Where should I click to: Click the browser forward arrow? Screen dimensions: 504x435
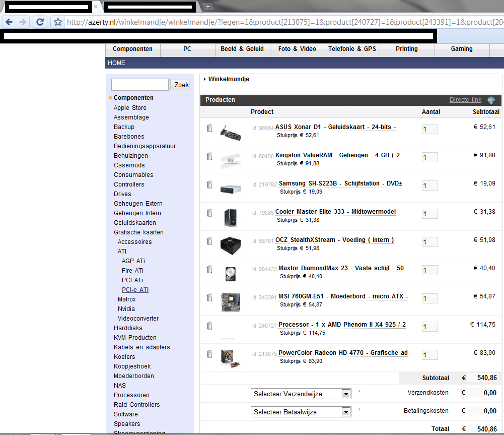pyautogui.click(x=23, y=22)
